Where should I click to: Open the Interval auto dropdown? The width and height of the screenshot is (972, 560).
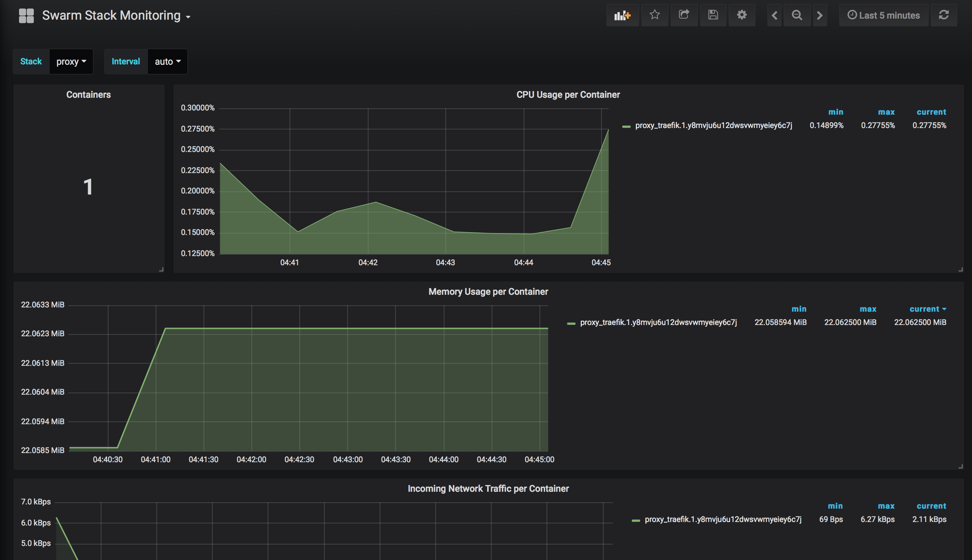coord(167,62)
